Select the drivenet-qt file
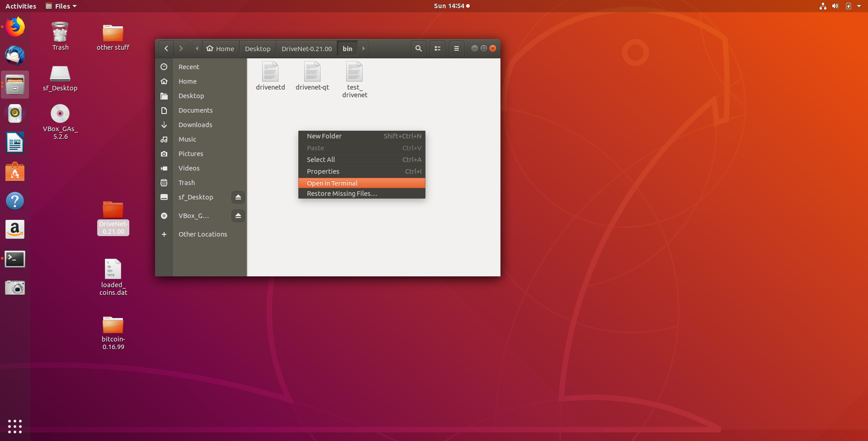Screen dimensions: 868x441 [x=312, y=76]
